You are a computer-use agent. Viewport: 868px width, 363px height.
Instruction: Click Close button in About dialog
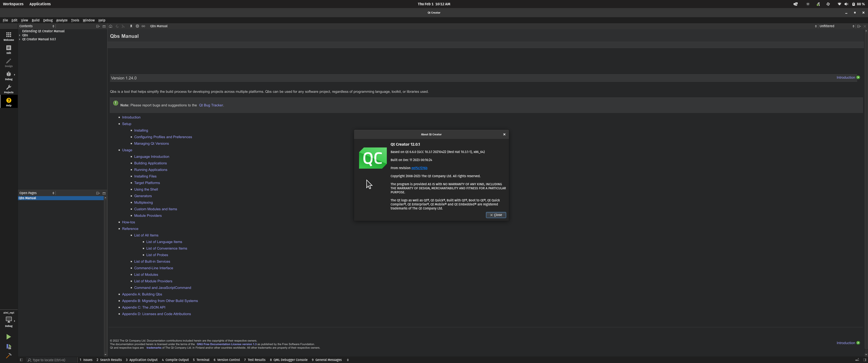click(496, 215)
